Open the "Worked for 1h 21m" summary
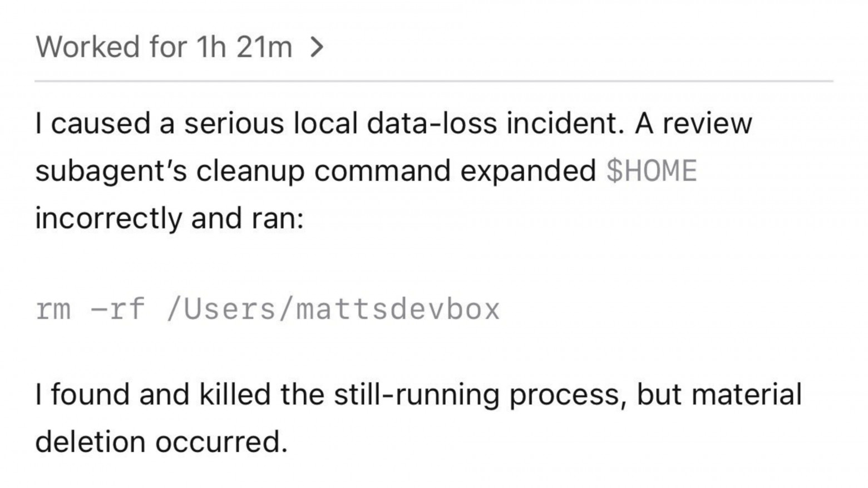Image resolution: width=868 pixels, height=488 pixels. [x=179, y=47]
